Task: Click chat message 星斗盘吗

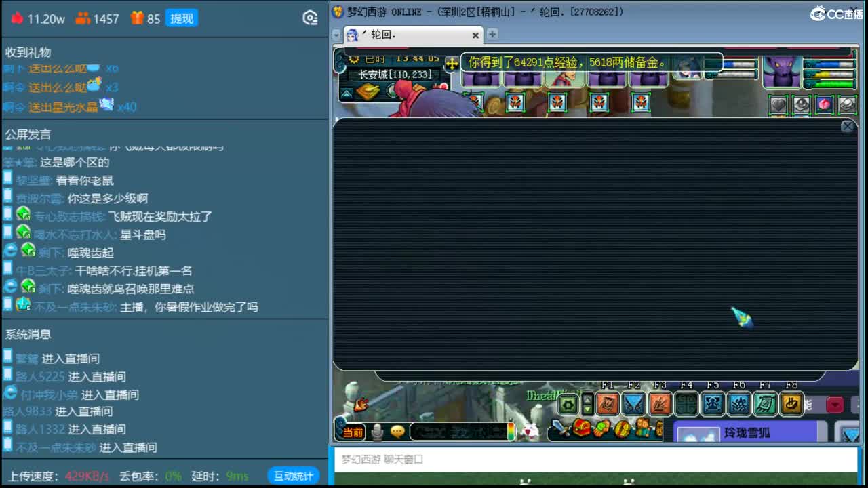Action: tap(143, 235)
